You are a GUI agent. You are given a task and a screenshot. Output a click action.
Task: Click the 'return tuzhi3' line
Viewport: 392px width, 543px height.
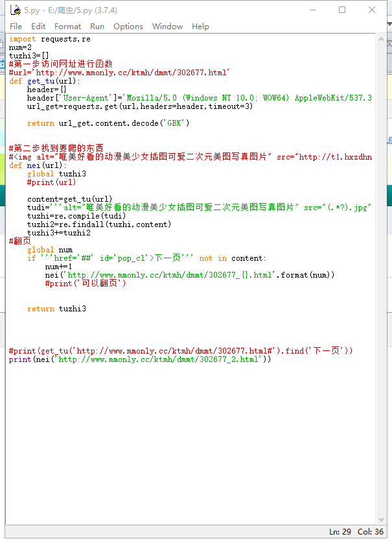coord(57,309)
